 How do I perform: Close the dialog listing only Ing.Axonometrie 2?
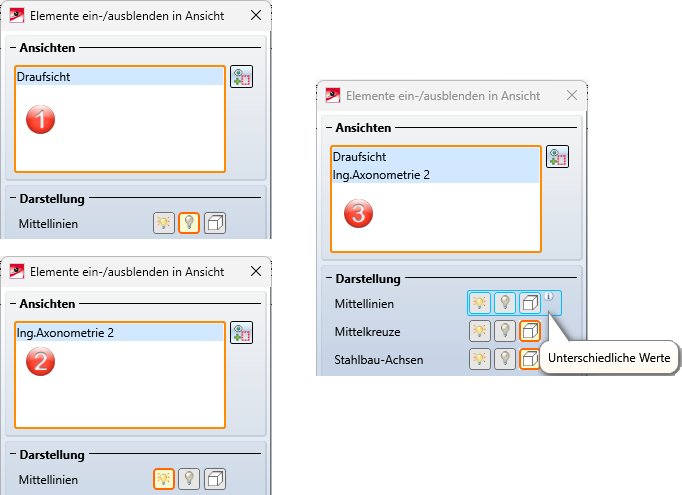256,271
